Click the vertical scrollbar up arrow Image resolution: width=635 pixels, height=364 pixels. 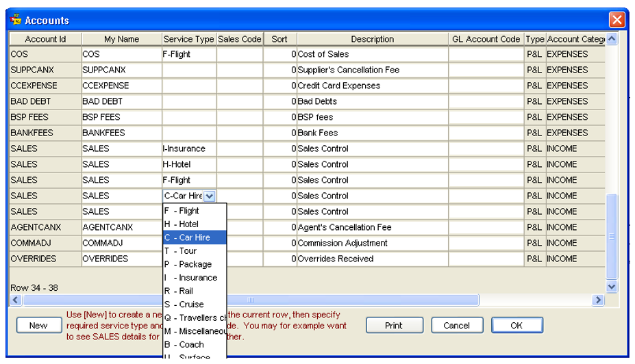pos(612,39)
